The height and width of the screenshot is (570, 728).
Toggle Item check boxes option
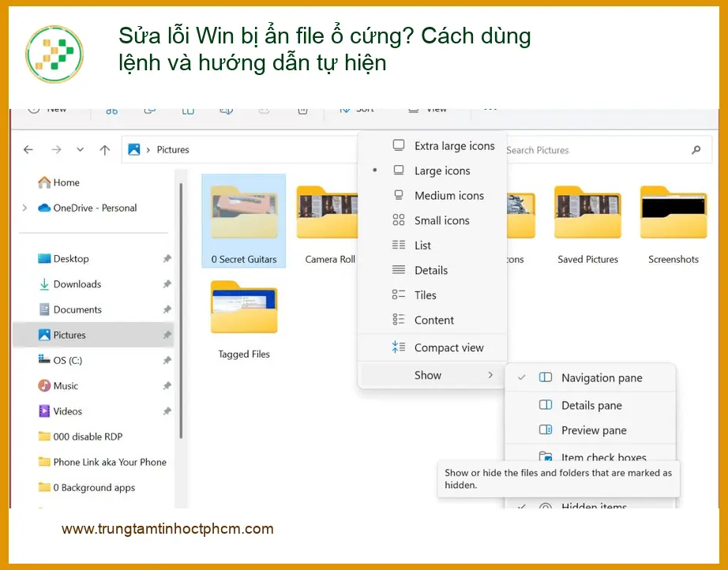point(590,456)
